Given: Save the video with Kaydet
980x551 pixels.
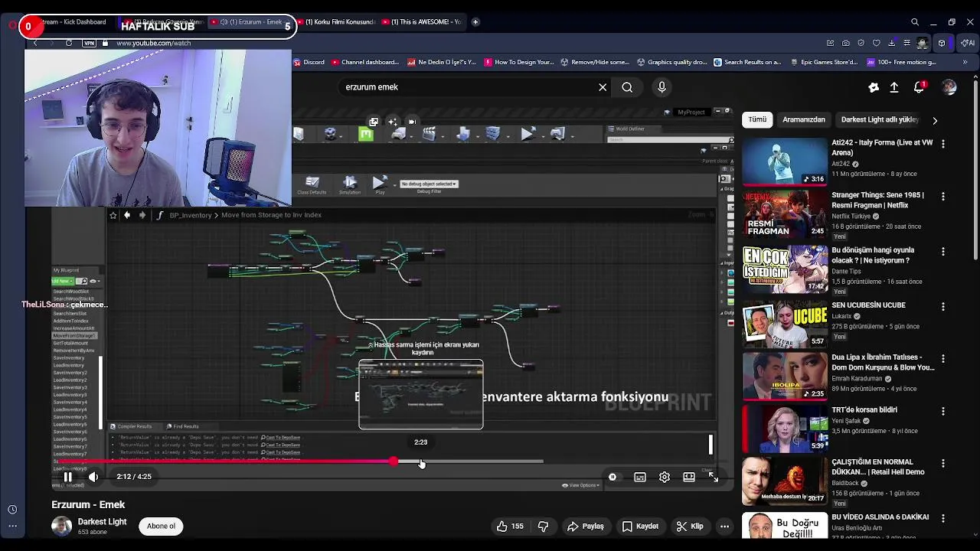Looking at the screenshot, I should [x=640, y=526].
